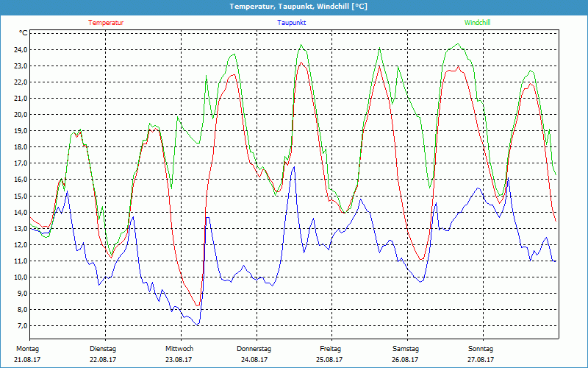
Task: Click the 7,0 y-axis value
Action: [x=22, y=325]
